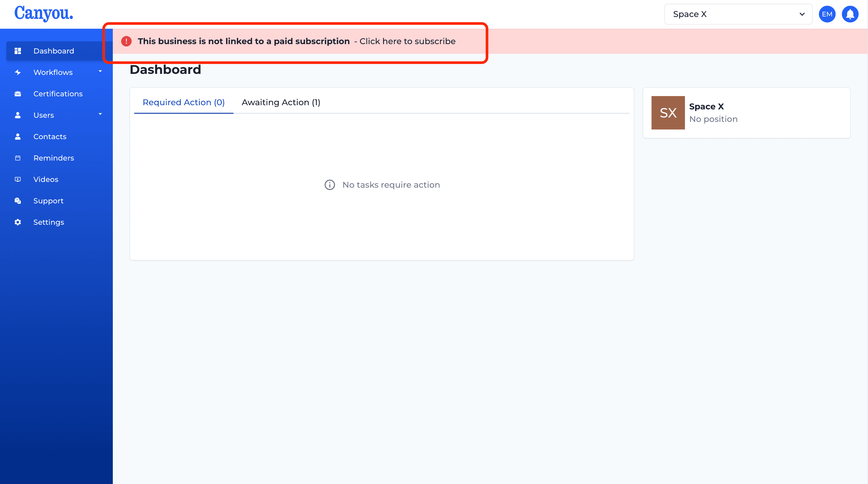Click the Settings gear icon
Screen dimensions: 868x484
(18, 222)
